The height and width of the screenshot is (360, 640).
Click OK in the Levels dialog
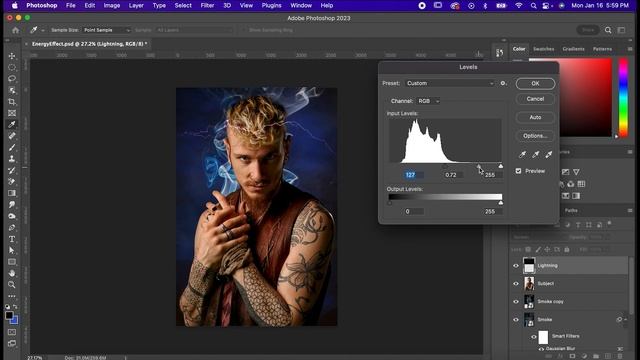[535, 83]
